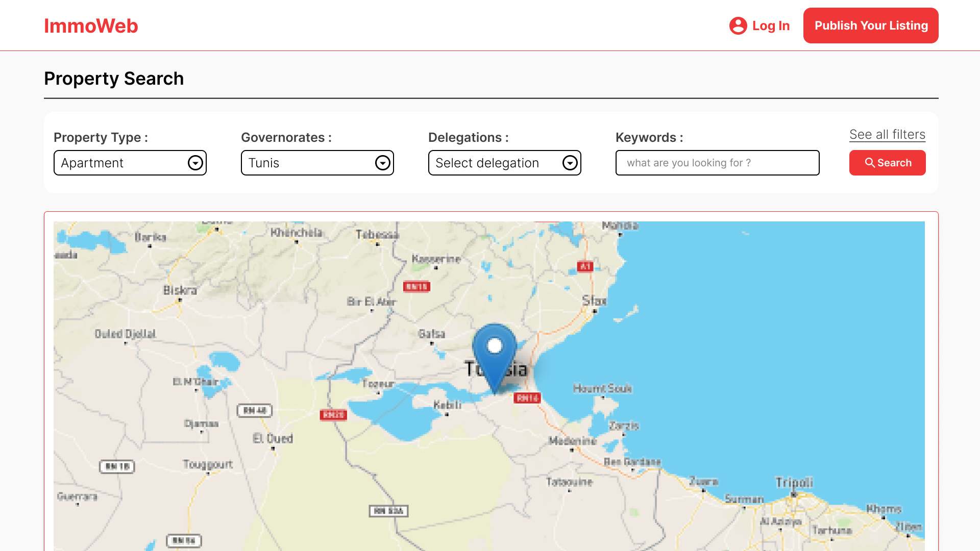980x551 pixels.
Task: Click the Tataouine label on the map
Action: (570, 482)
